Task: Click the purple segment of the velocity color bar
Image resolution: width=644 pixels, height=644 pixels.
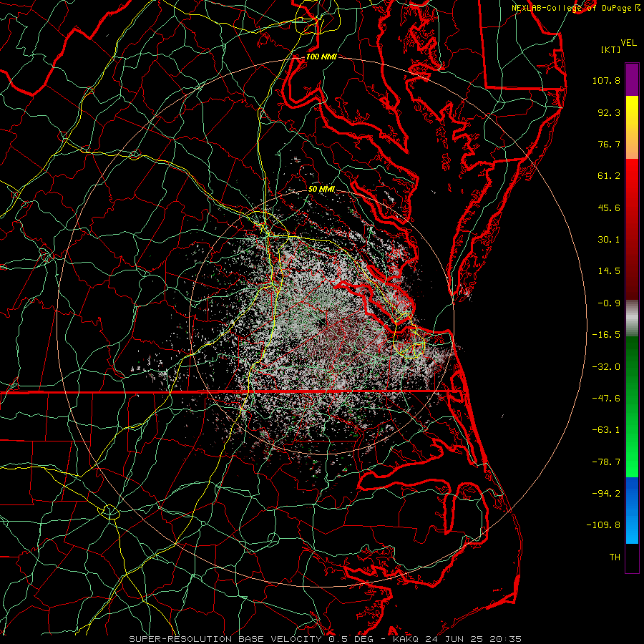Action: pyautogui.click(x=632, y=79)
